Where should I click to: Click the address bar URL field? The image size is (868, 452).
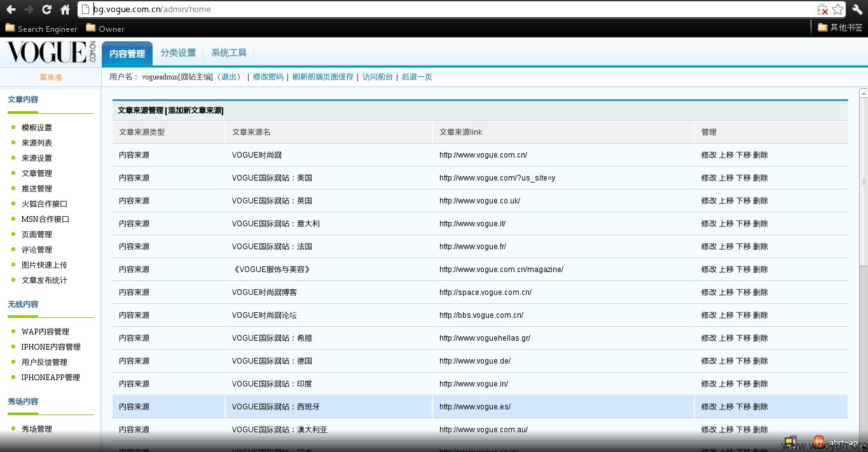point(445,10)
